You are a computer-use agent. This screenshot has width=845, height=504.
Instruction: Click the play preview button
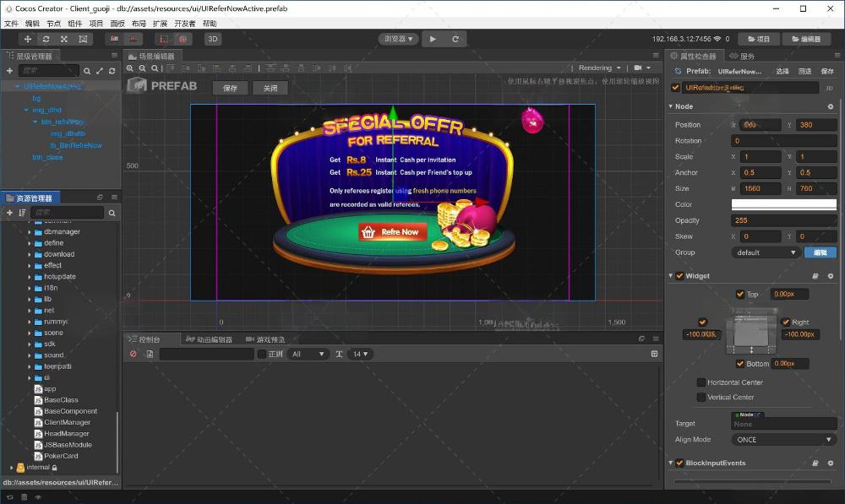pos(433,39)
